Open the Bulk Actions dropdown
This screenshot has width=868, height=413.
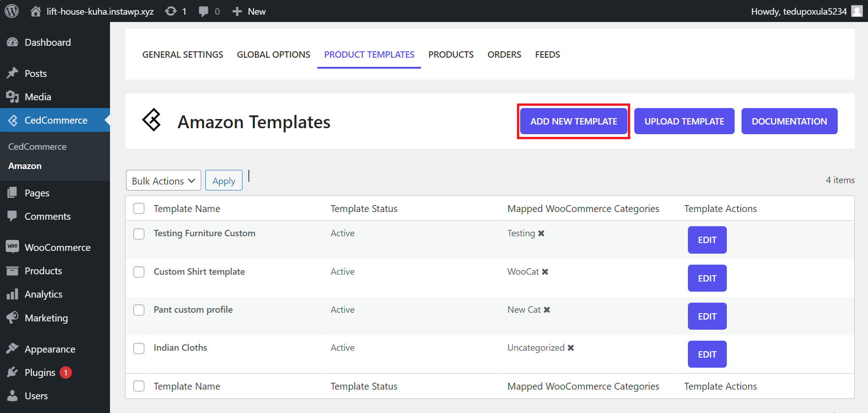point(164,180)
